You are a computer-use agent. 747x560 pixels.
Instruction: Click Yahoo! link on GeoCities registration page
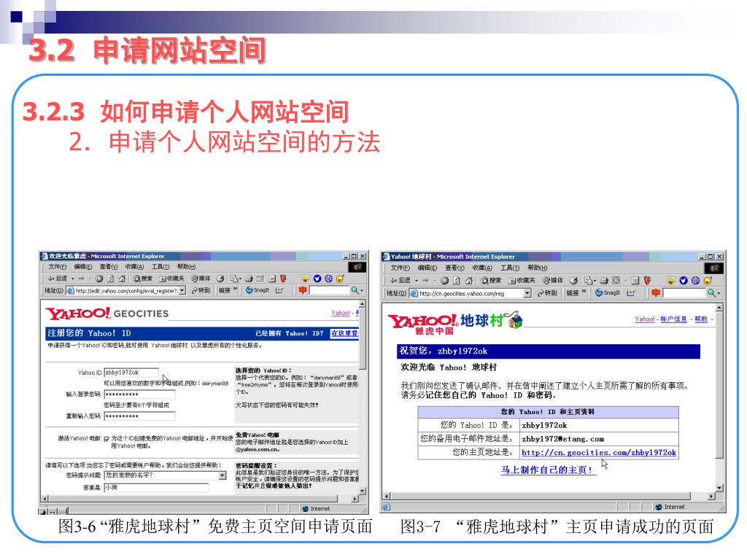coord(340,313)
